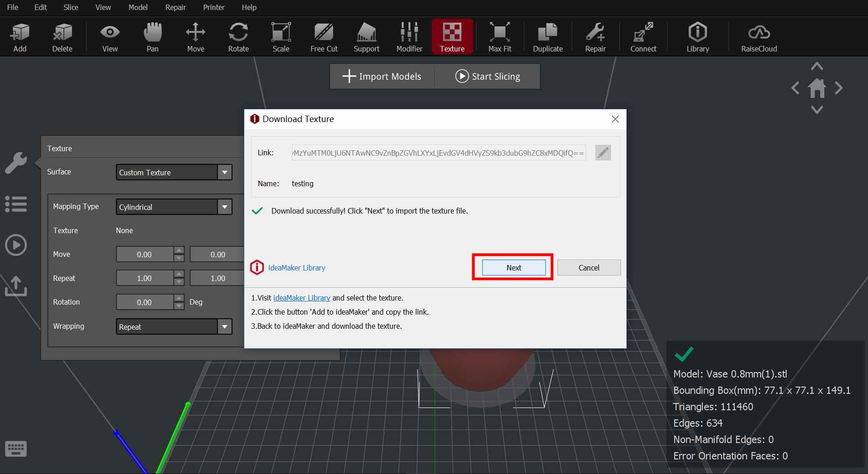Activate the Free Cut tool
The width and height of the screenshot is (868, 474).
point(323,36)
